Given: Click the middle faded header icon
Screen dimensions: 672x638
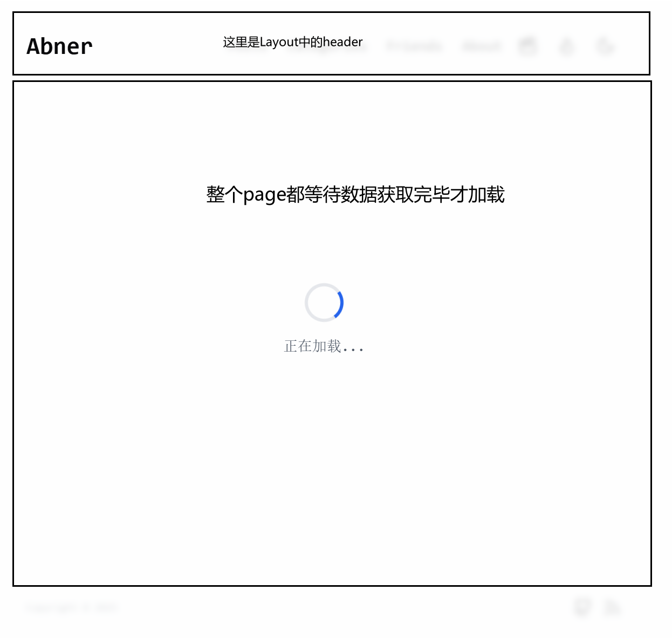Looking at the screenshot, I should pos(566,46).
